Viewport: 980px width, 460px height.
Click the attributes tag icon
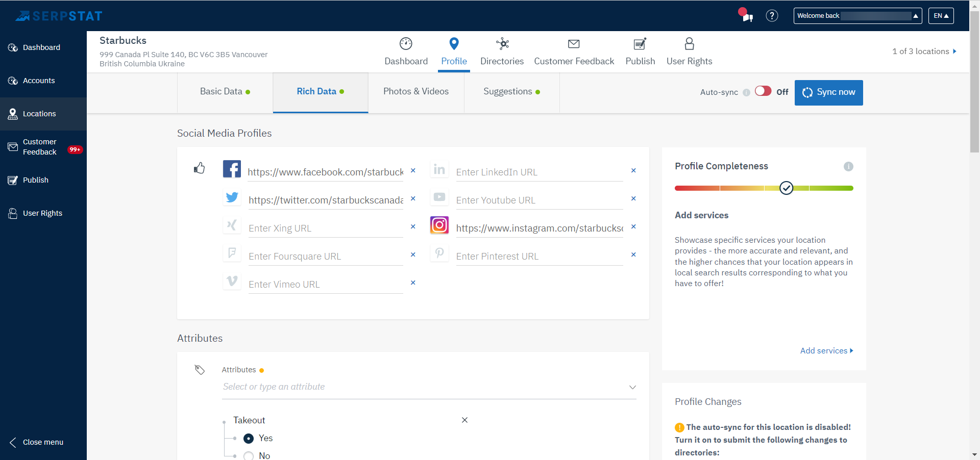click(200, 370)
